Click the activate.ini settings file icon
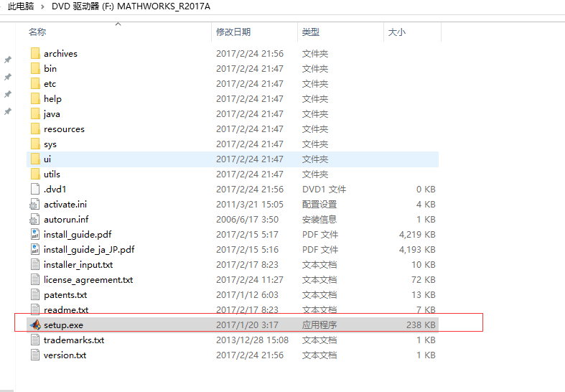Screen dimensions: 565x392 click(x=34, y=205)
